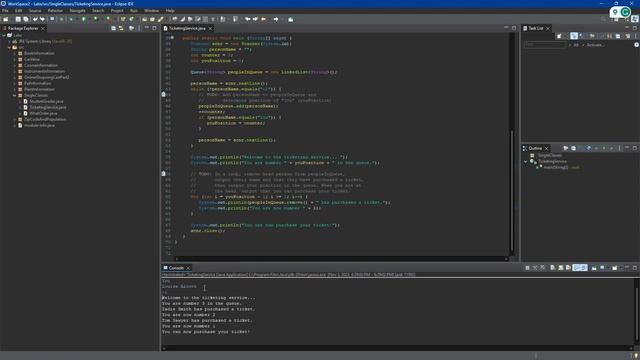
Task: Collapse TicketingService node in Outline
Action: pos(526,161)
